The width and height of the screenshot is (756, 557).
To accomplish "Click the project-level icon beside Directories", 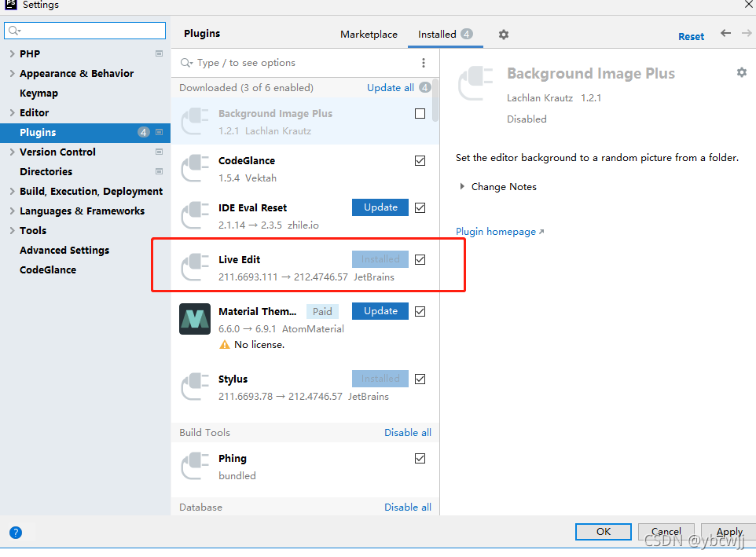I will tap(159, 171).
